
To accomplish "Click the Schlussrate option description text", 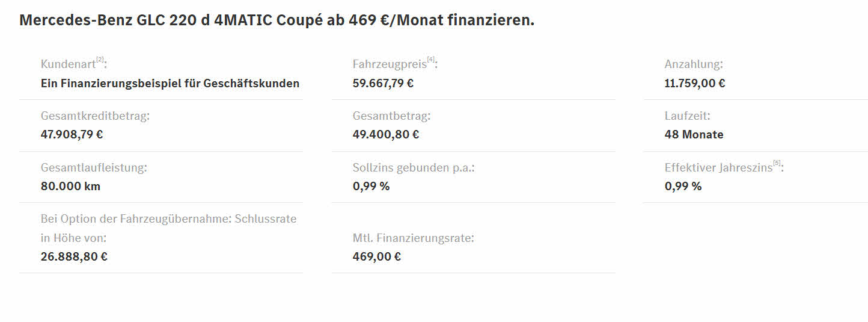I will click(x=169, y=228).
